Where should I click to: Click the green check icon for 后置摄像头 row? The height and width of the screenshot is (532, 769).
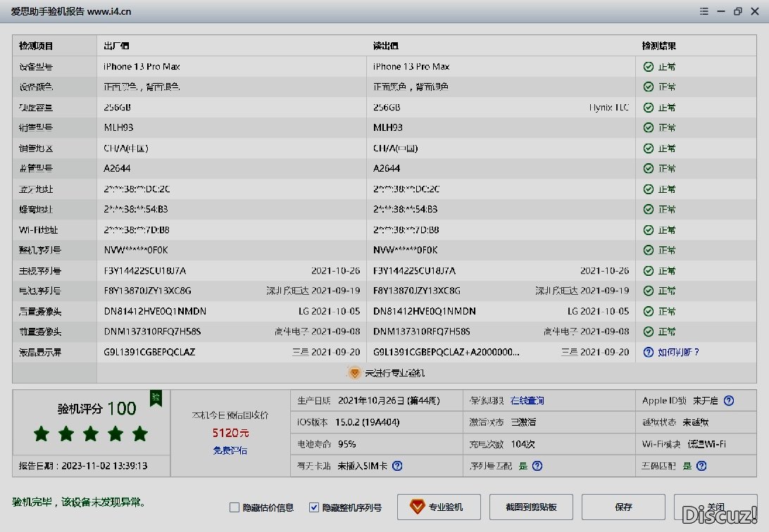[649, 311]
